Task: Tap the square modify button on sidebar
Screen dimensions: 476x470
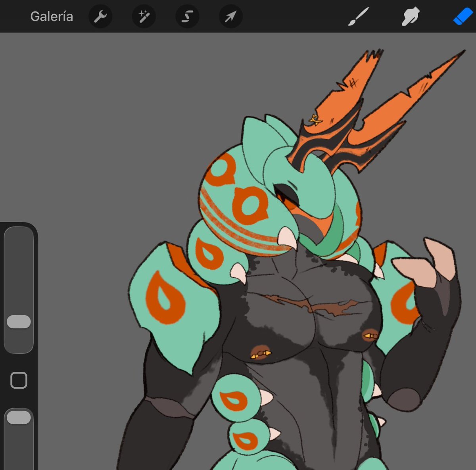Action: tap(19, 380)
